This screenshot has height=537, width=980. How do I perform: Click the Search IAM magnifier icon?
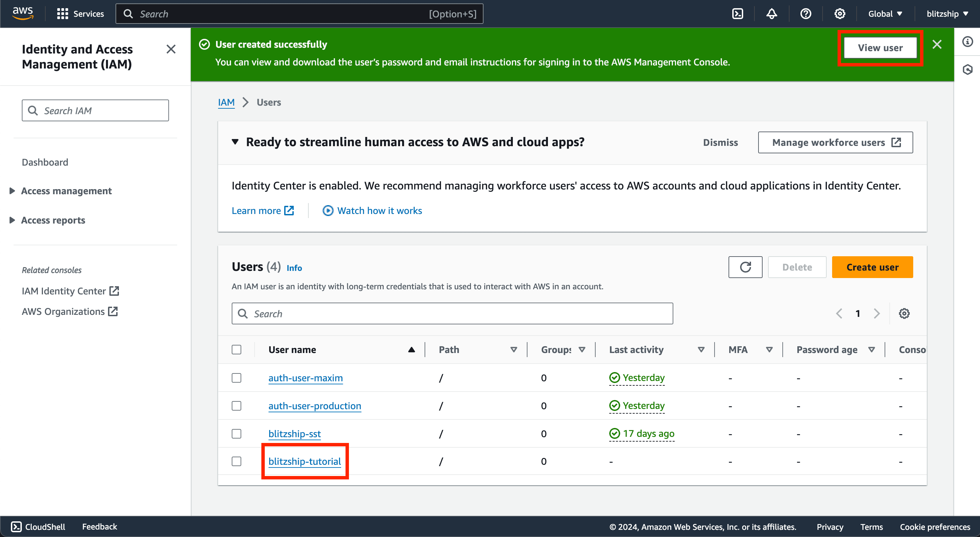[33, 111]
